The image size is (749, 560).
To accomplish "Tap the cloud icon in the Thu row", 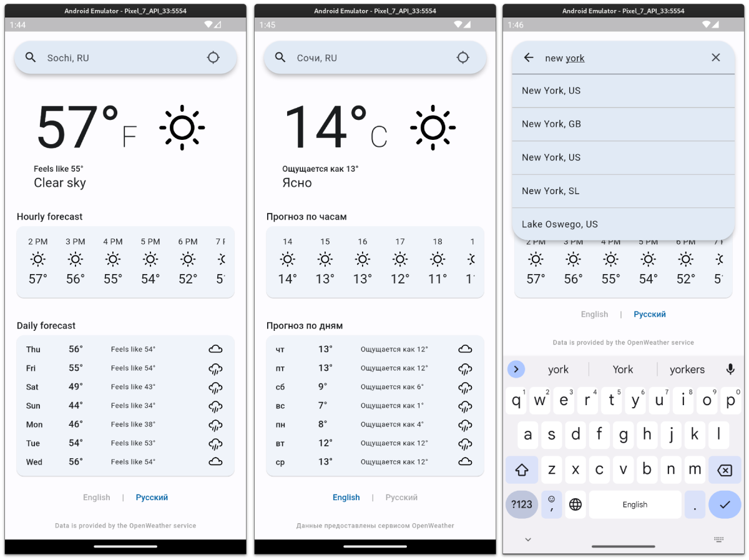I will pyautogui.click(x=215, y=349).
